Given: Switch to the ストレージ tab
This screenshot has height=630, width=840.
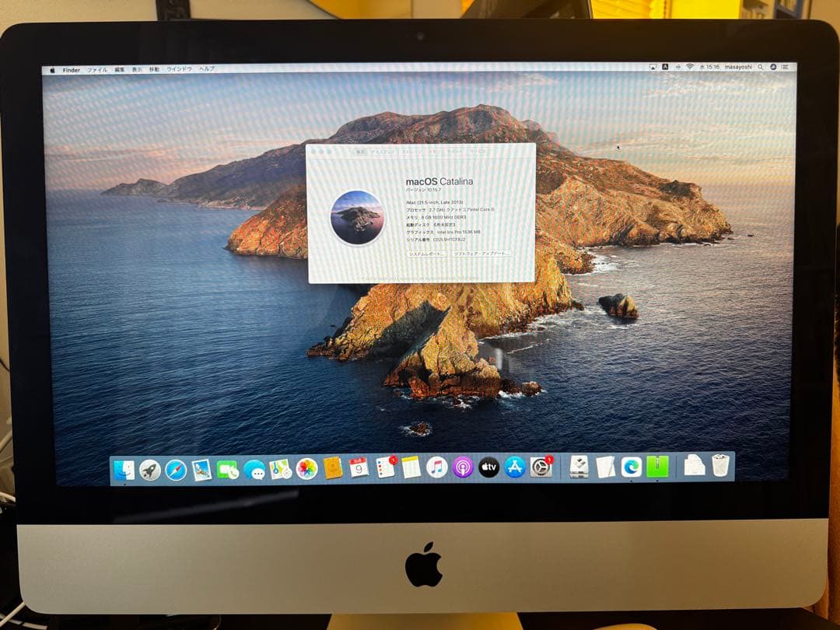Looking at the screenshot, I should [412, 152].
